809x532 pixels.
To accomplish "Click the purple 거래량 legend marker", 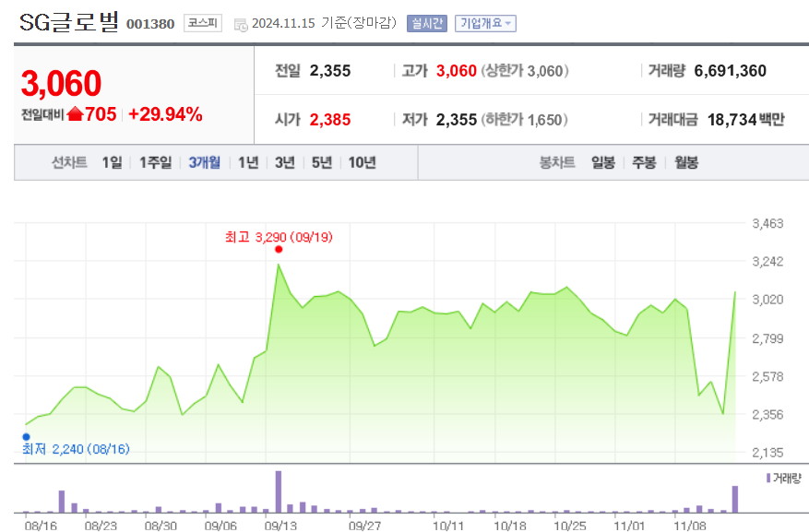I will click(768, 478).
